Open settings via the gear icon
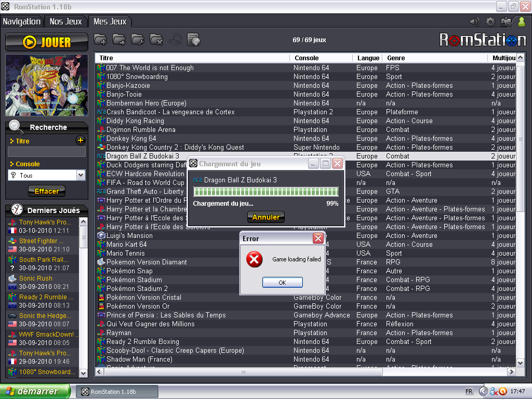Image resolution: width=532 pixels, height=399 pixels. [490, 22]
